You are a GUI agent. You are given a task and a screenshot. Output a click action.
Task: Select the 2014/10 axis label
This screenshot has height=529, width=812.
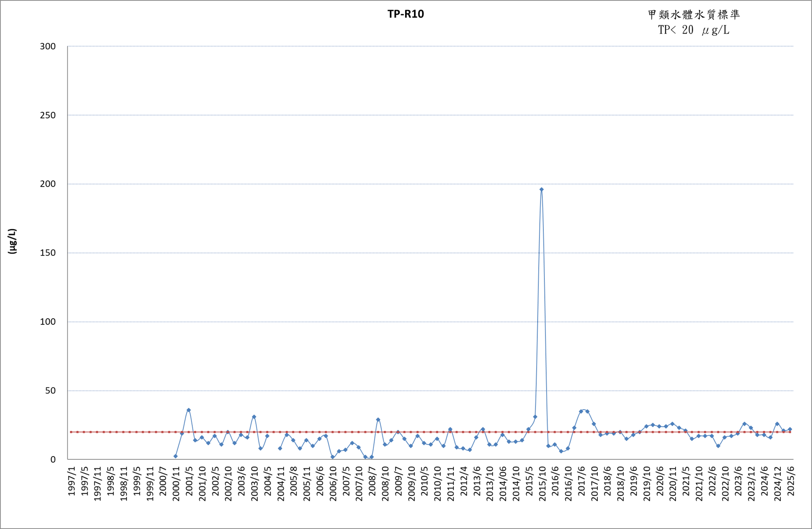(516, 484)
